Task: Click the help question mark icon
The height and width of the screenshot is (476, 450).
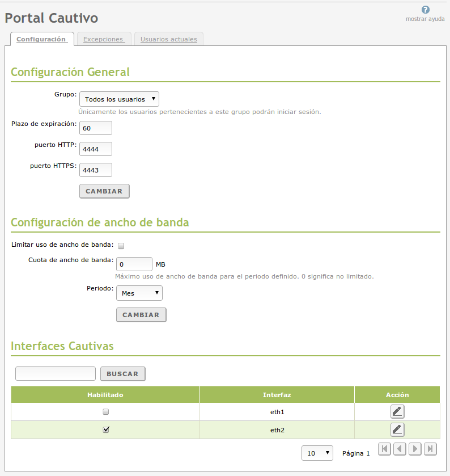Action: click(x=426, y=10)
